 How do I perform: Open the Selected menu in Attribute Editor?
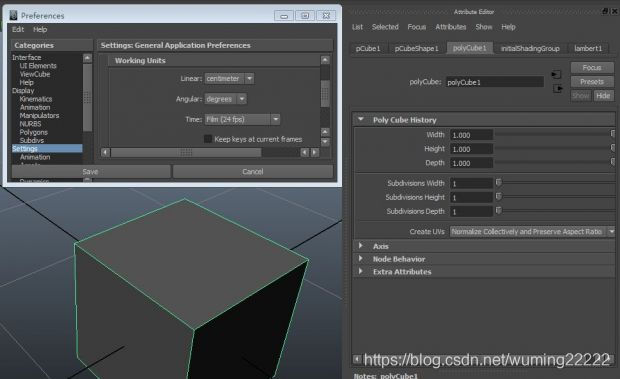(385, 27)
